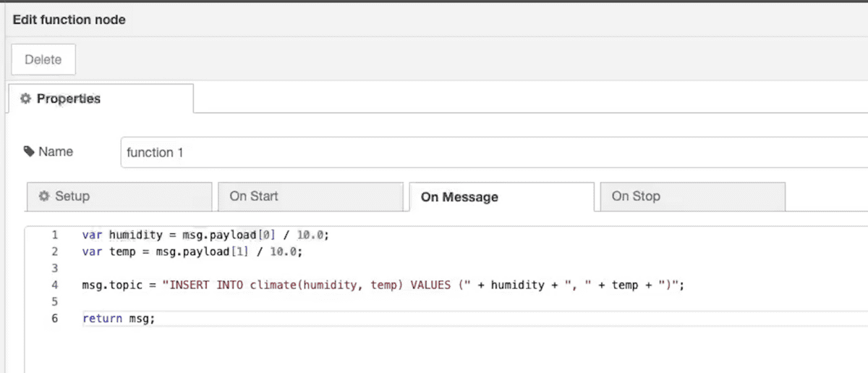Click the Delete button
Screen dimensions: 868x373
click(x=43, y=59)
